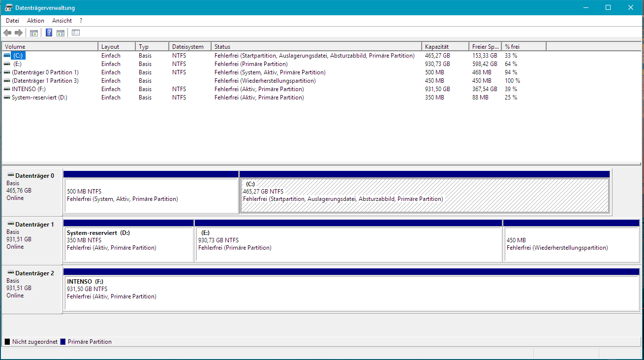Click the list status "Fehlerfrei (System, Aktiv, Primäre Partition)"
The image size is (644, 360).
point(270,72)
